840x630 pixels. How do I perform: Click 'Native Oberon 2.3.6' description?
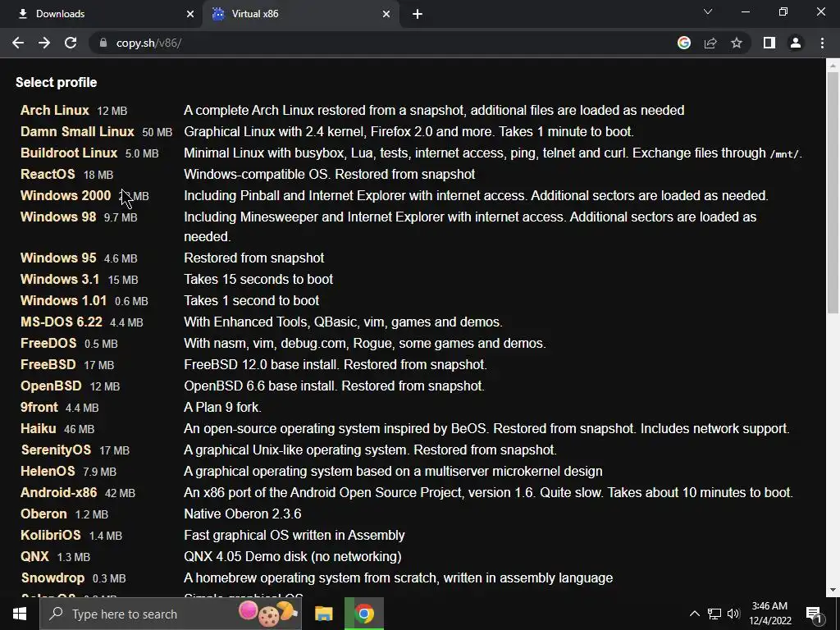[x=243, y=514]
